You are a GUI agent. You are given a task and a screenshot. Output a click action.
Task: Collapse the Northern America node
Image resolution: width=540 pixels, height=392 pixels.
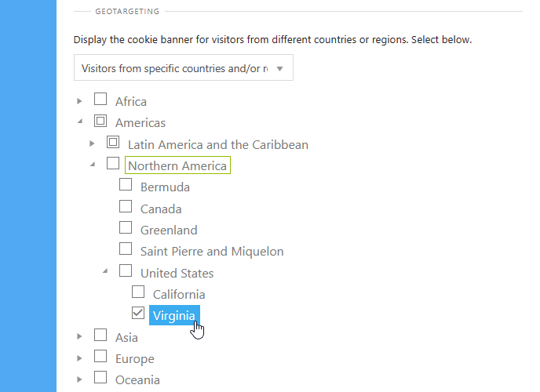(93, 165)
